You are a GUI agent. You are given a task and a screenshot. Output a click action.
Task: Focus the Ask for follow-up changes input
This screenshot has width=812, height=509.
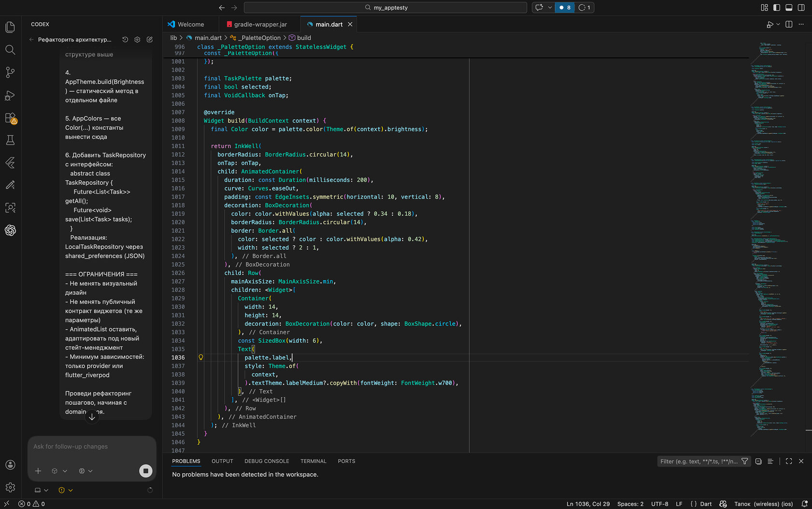92,447
